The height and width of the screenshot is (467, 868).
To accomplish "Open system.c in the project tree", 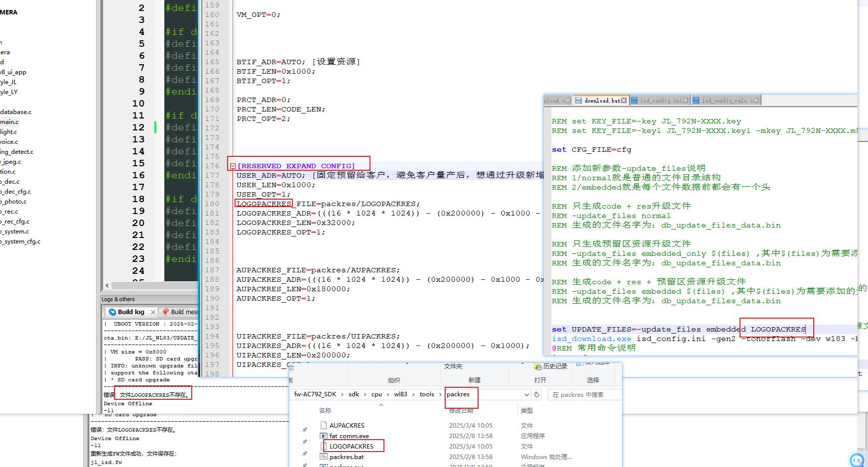I will 15,232.
